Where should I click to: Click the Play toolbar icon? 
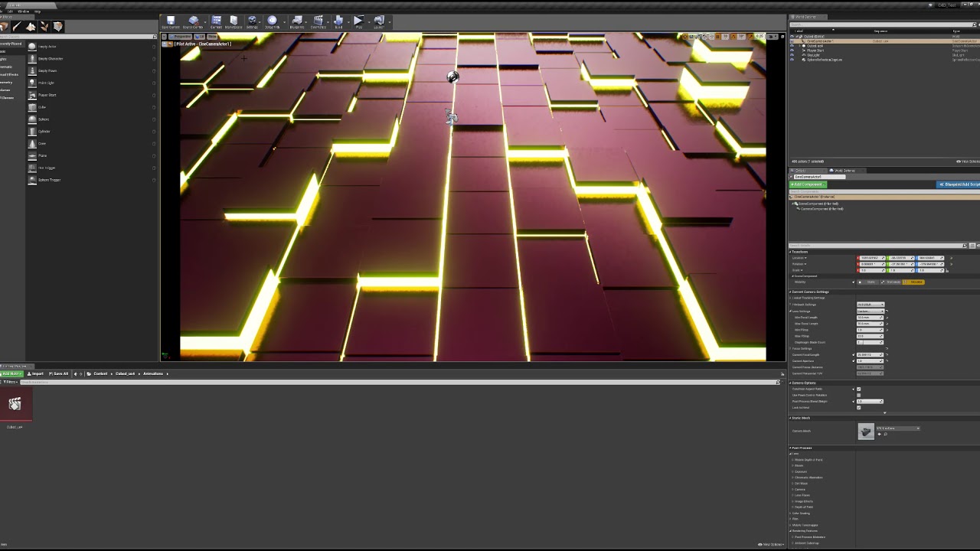click(x=358, y=21)
